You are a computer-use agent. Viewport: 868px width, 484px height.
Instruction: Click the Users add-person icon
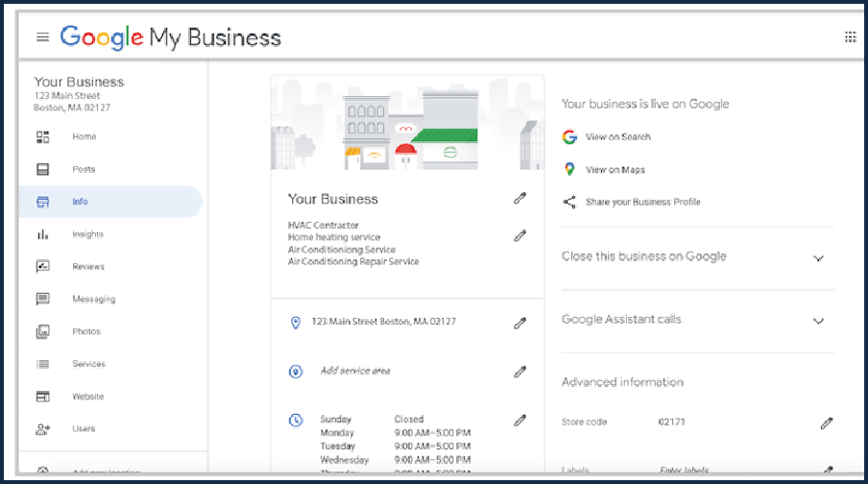point(42,428)
